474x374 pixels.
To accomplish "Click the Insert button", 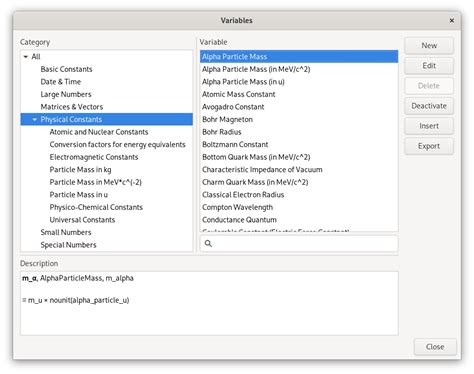I will coord(429,126).
